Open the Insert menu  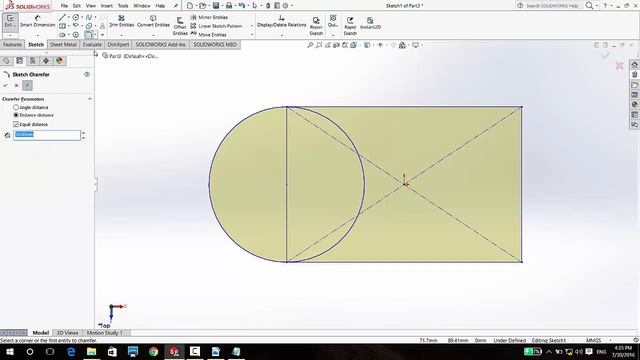(107, 6)
